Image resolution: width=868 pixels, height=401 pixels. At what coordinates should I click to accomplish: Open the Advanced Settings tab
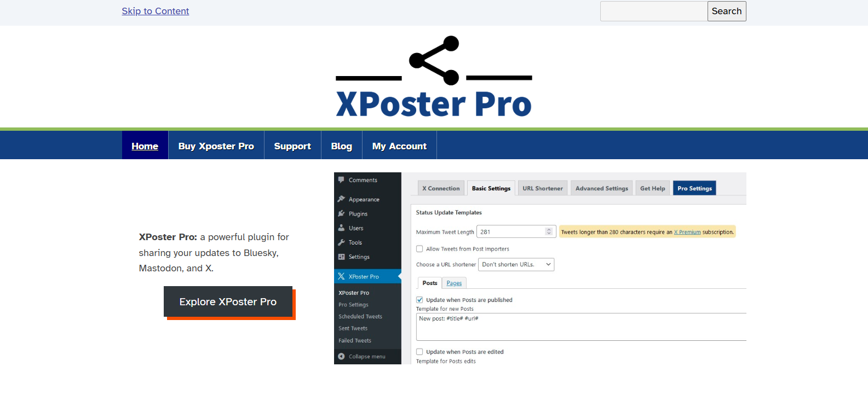tap(602, 188)
